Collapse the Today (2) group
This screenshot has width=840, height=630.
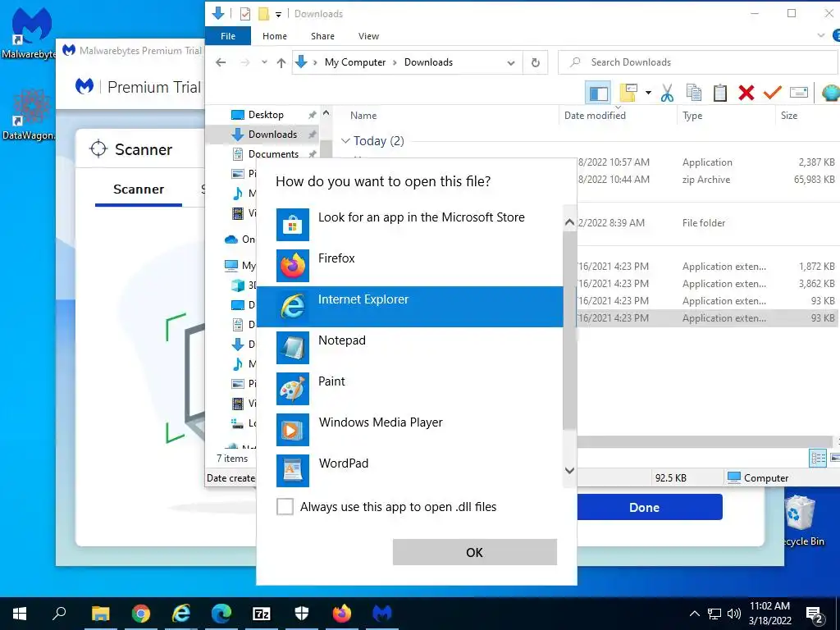tap(345, 141)
